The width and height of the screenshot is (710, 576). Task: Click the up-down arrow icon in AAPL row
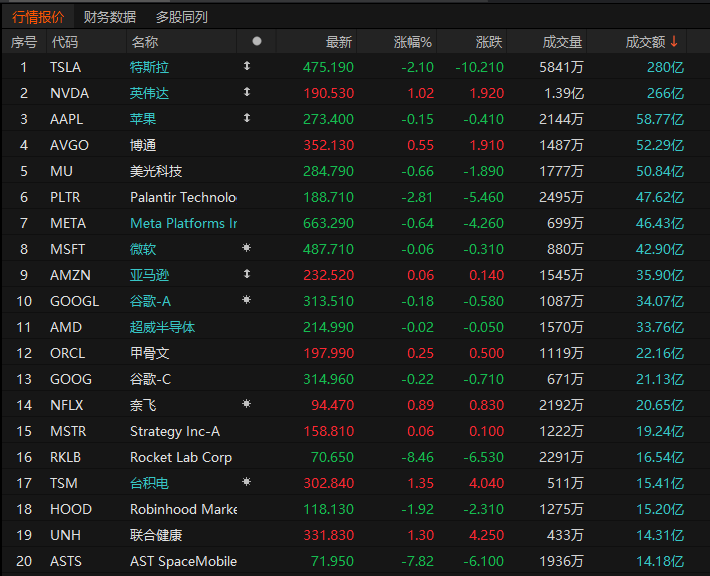(x=247, y=118)
